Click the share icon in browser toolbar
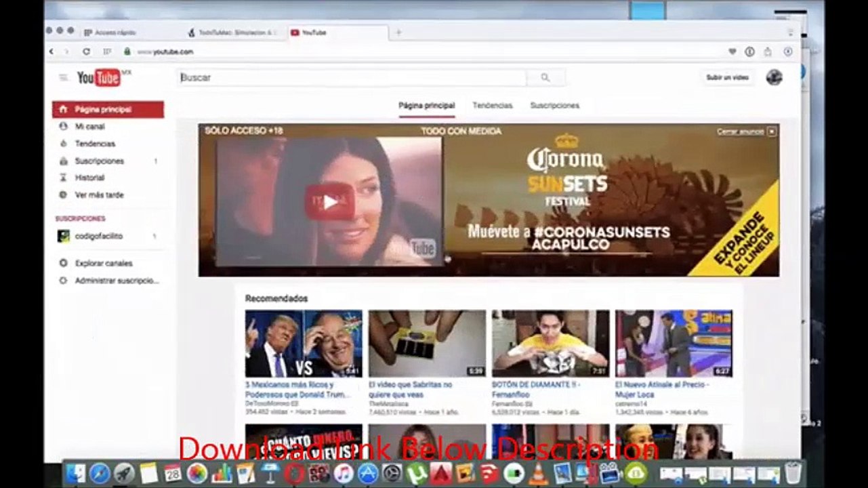Viewport: 868px width, 488px height. coord(768,52)
